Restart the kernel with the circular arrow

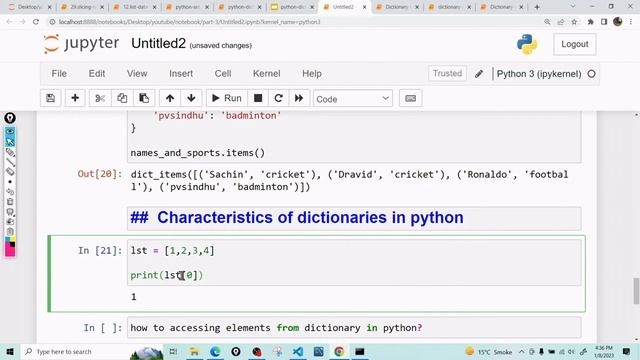(x=278, y=98)
